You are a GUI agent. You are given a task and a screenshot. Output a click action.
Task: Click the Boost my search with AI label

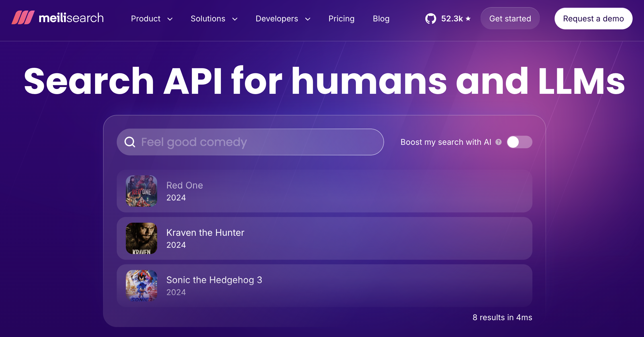pos(446,142)
